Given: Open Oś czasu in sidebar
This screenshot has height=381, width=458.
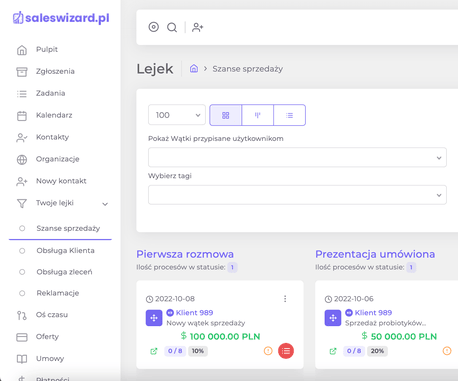Looking at the screenshot, I should coord(52,315).
